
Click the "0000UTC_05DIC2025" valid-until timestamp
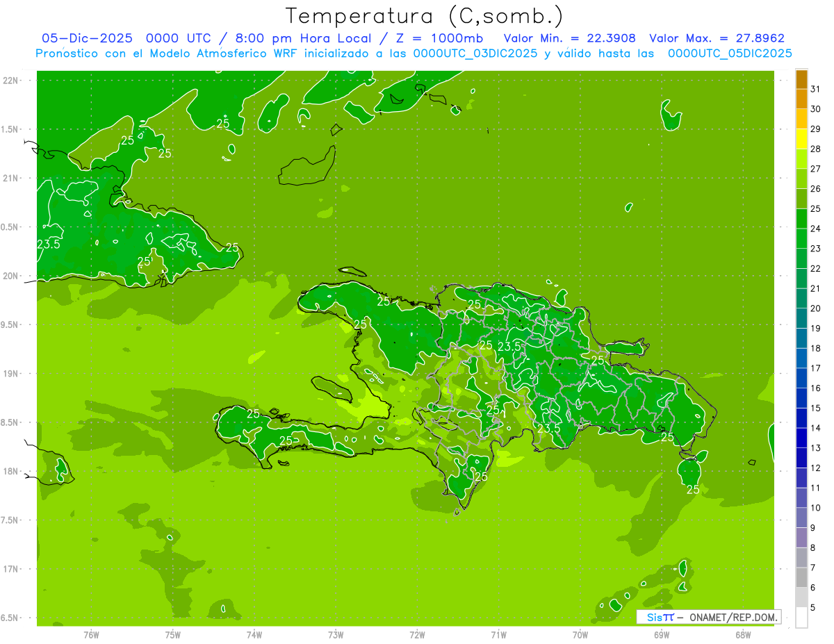(x=730, y=53)
